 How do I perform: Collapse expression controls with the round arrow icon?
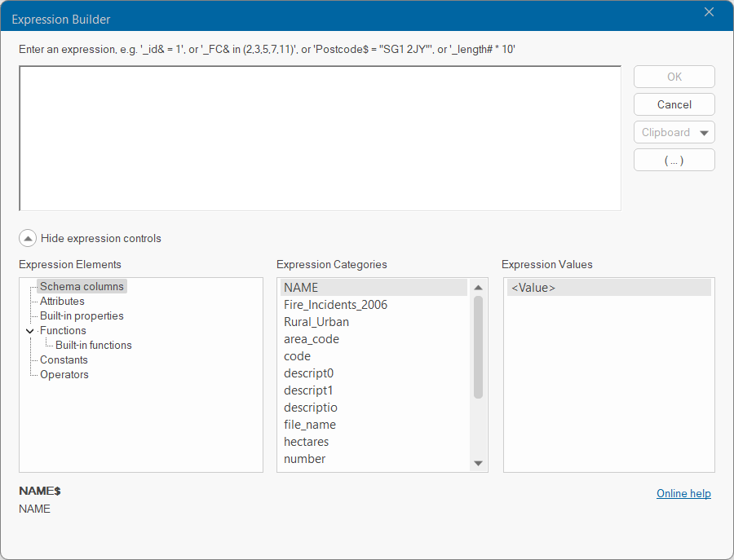coord(28,239)
